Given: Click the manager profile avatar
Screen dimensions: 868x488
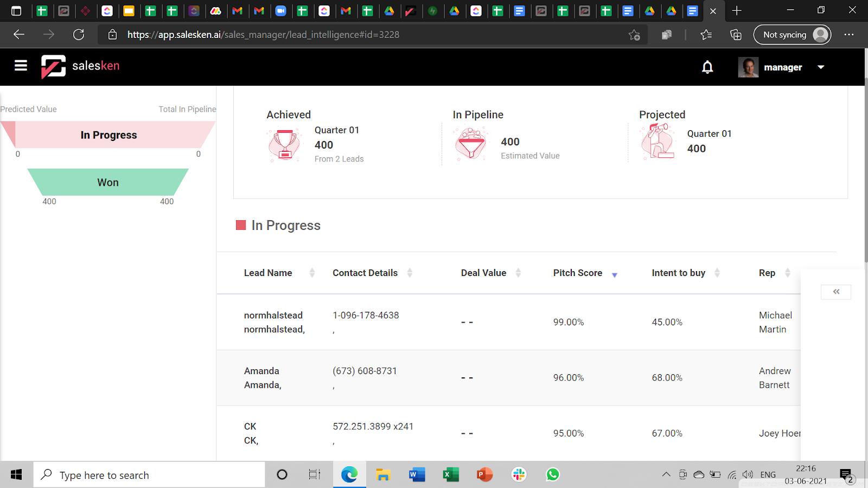Looking at the screenshot, I should [748, 67].
